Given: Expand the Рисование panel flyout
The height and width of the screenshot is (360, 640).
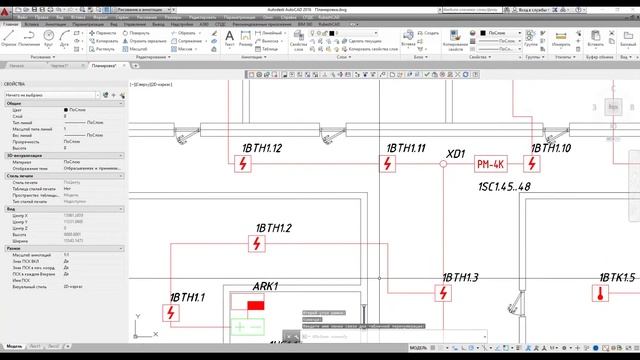Looking at the screenshot, I should [43, 57].
